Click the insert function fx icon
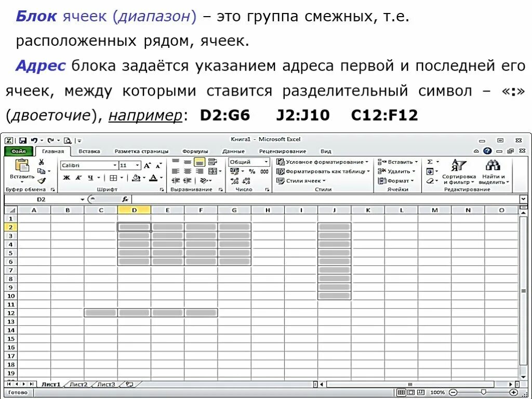Viewport: 532px width, 399px height. (x=125, y=199)
